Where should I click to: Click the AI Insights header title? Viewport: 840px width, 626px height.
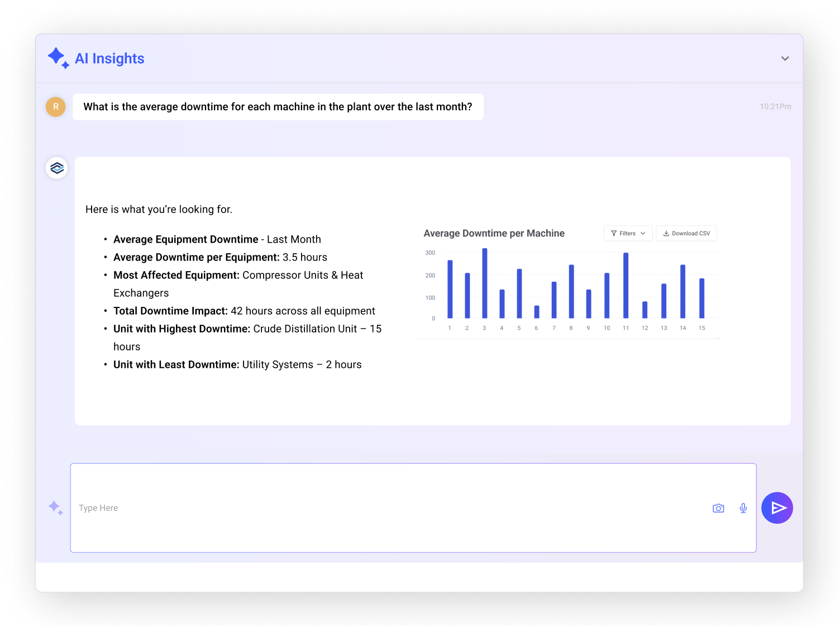tap(109, 59)
